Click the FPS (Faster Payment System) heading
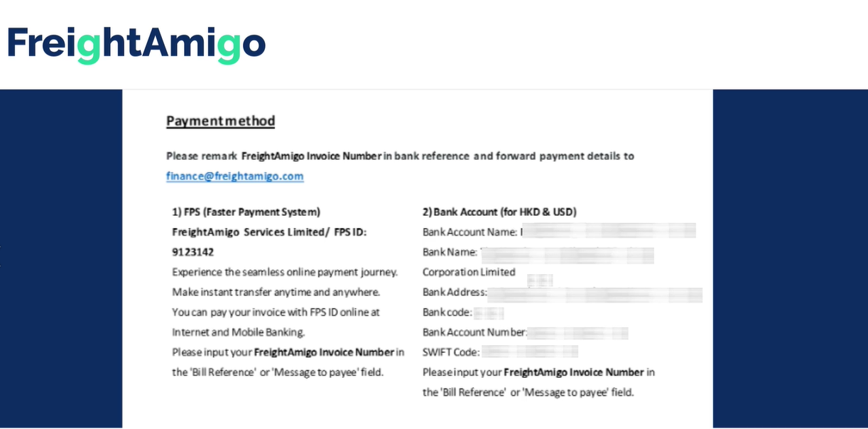868x429 pixels. tap(246, 212)
